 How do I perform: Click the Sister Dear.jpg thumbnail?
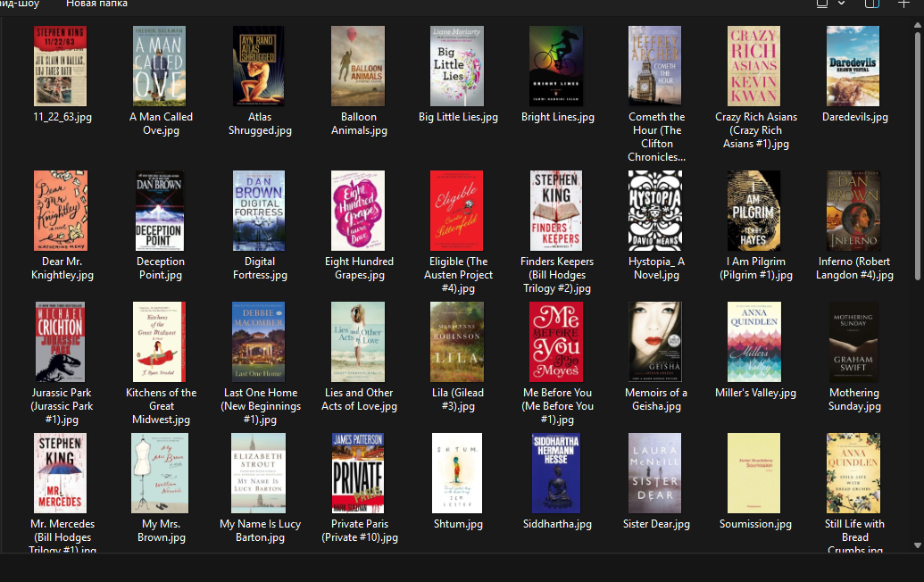pos(654,473)
